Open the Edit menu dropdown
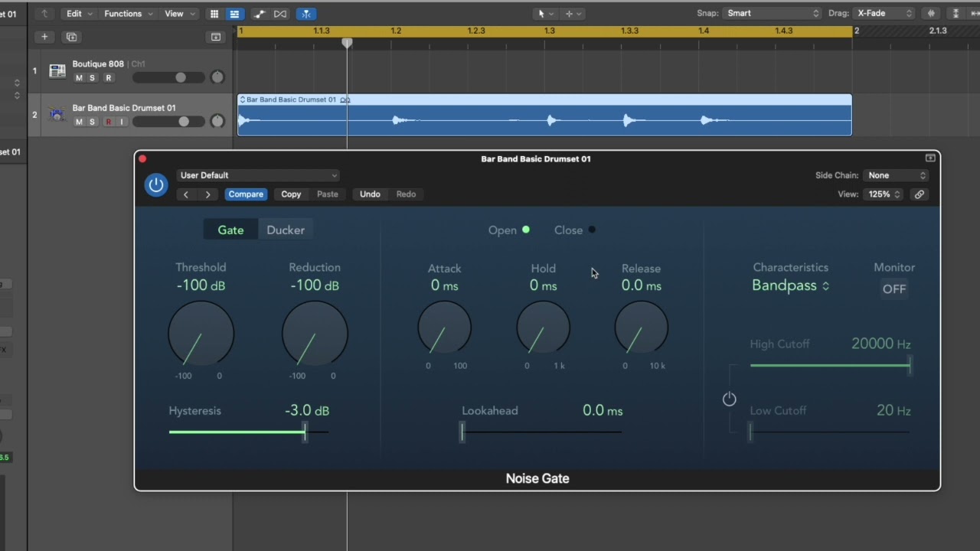 click(x=80, y=14)
